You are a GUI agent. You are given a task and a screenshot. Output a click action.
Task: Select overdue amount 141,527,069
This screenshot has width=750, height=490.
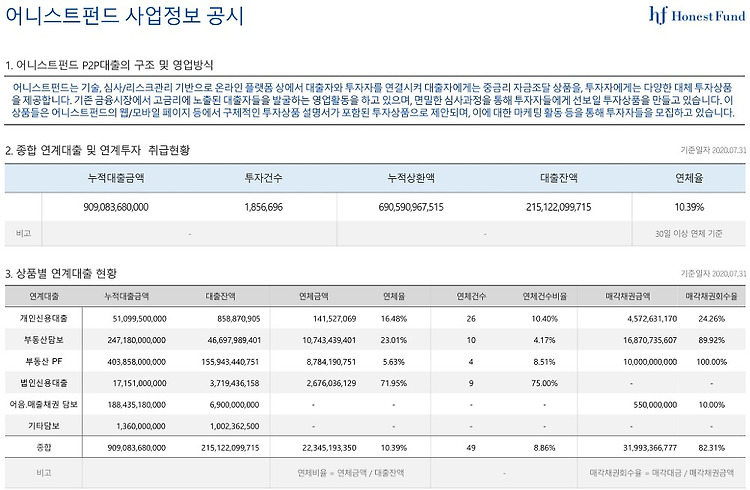[x=335, y=319]
